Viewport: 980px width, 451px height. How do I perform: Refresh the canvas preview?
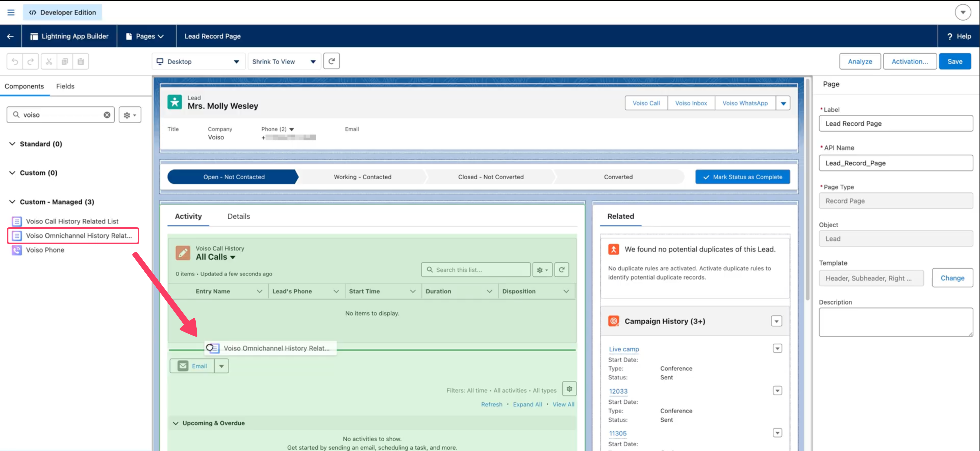(x=331, y=61)
